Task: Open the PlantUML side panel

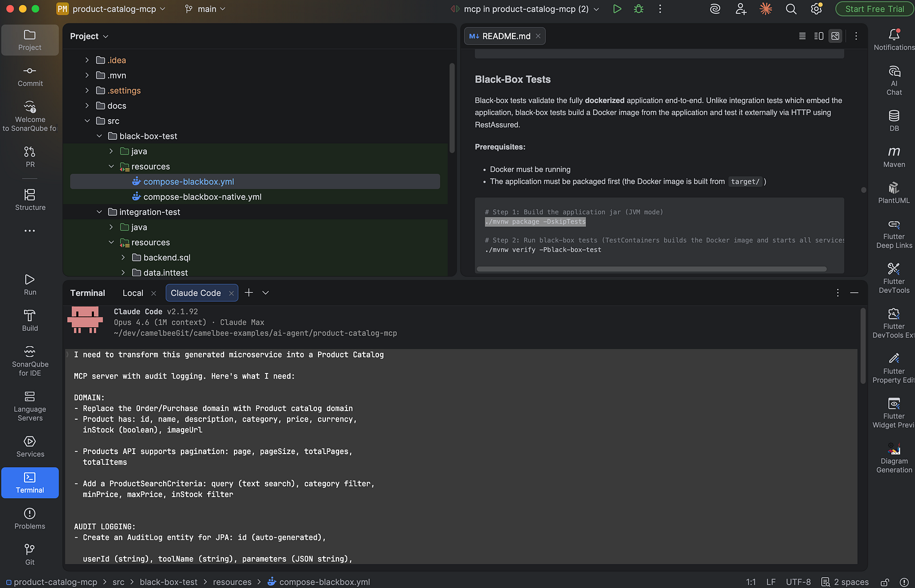Action: click(x=894, y=192)
